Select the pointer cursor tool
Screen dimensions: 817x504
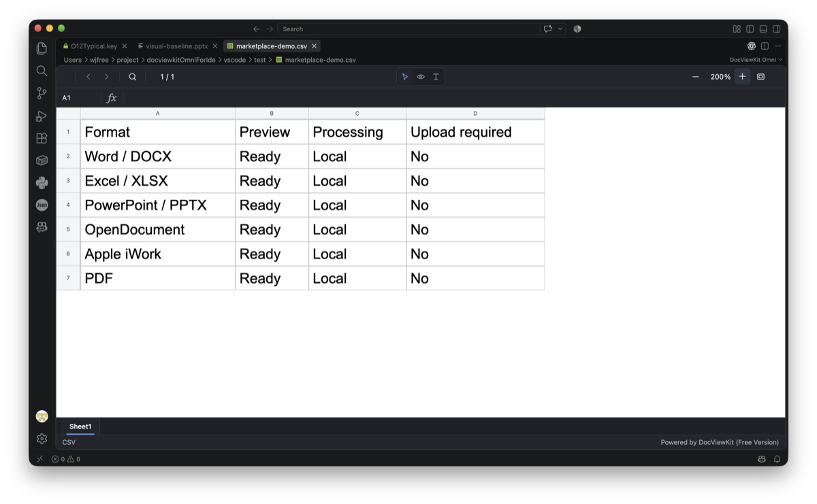[x=405, y=77]
